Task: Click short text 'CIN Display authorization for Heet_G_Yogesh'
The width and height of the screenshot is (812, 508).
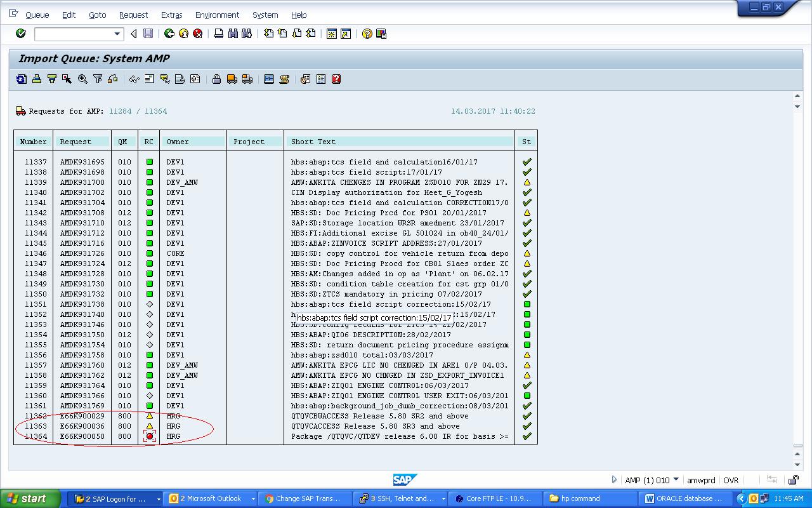Action: (386, 192)
